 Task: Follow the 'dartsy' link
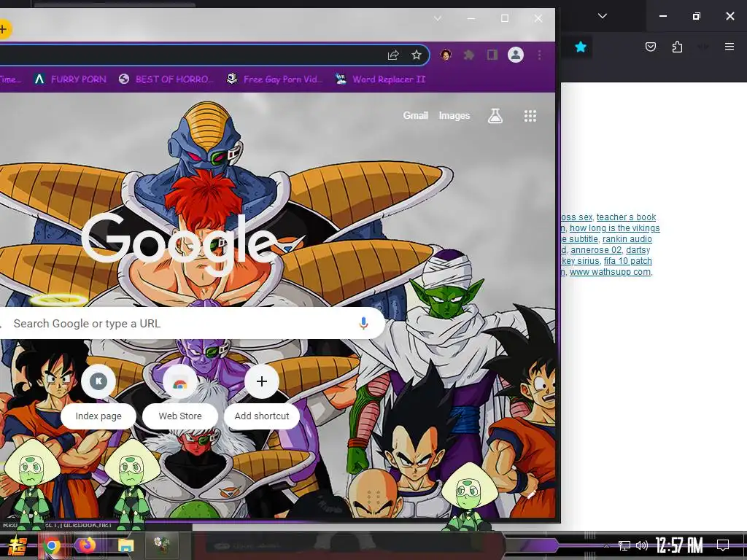click(638, 250)
